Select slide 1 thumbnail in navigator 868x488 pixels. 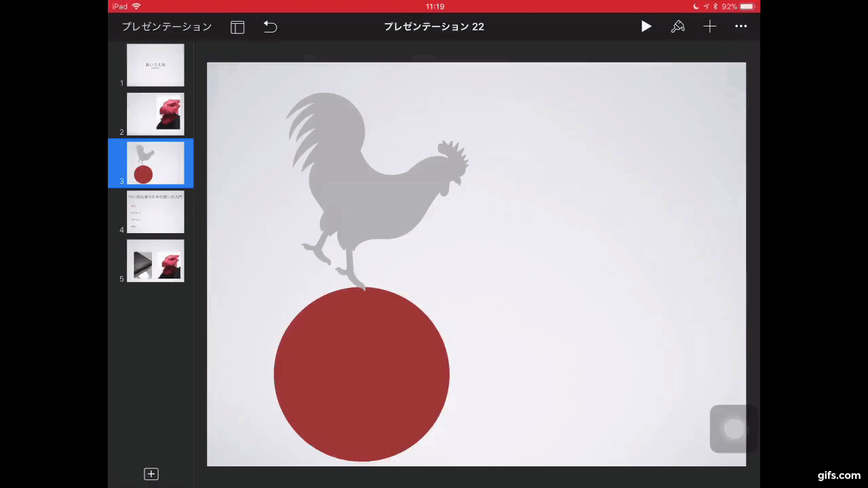tap(155, 65)
